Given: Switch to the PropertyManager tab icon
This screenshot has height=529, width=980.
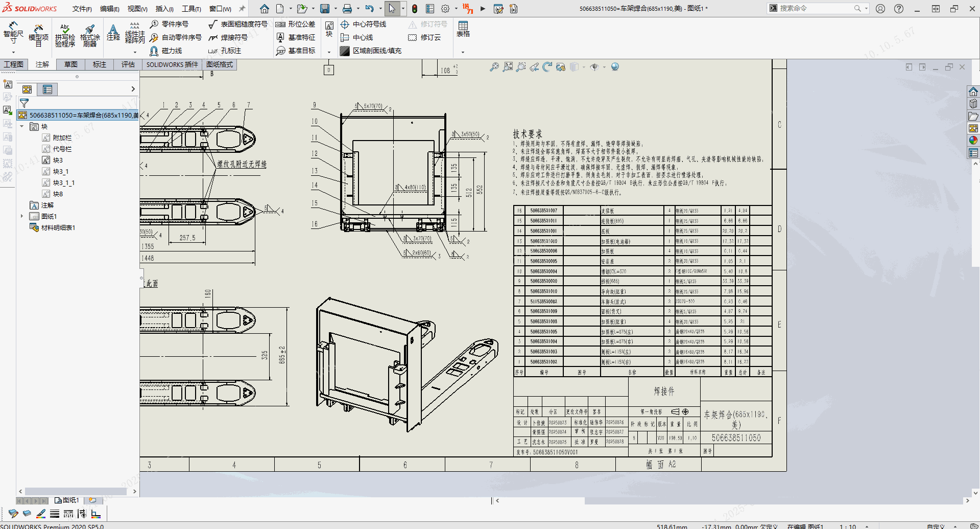Looking at the screenshot, I should coord(47,89).
